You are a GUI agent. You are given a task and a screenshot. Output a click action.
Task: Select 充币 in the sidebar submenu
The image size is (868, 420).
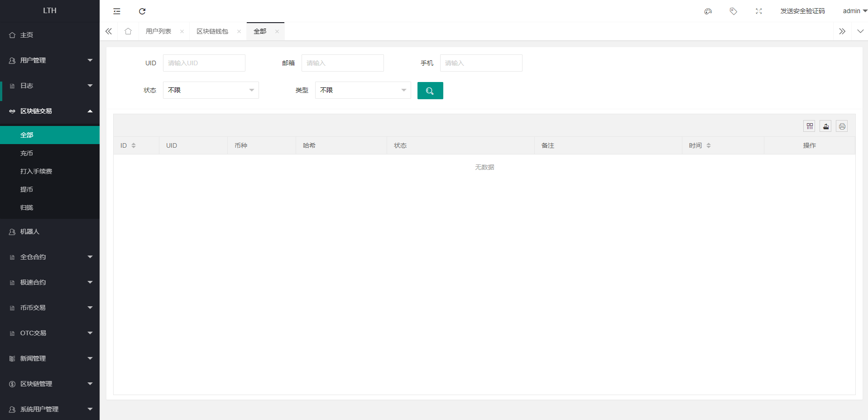coord(27,153)
